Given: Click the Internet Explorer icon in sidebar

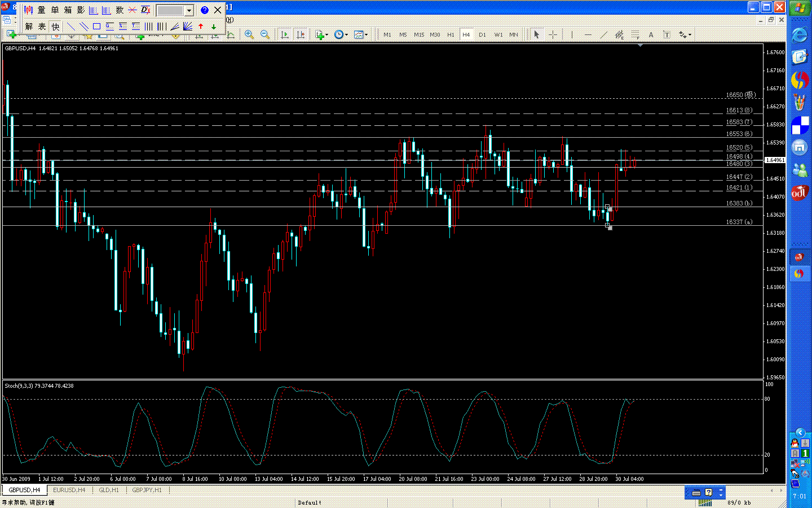Looking at the screenshot, I should coord(800,35).
